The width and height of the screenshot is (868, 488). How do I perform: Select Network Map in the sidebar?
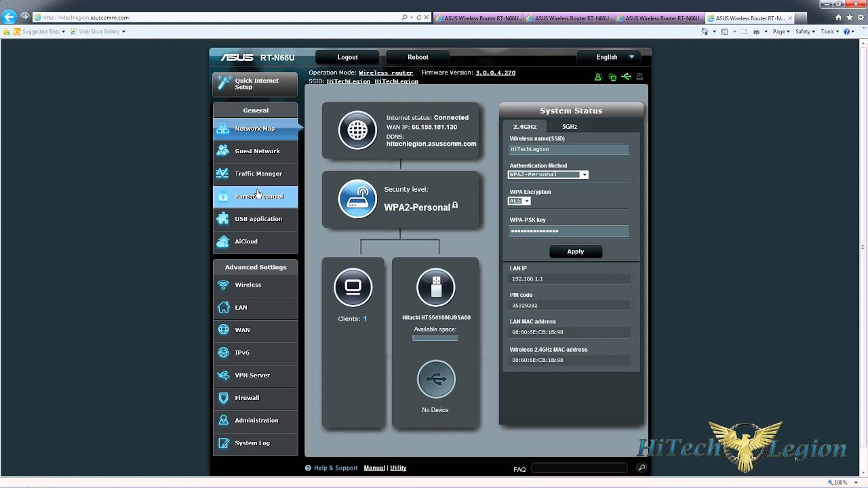255,129
